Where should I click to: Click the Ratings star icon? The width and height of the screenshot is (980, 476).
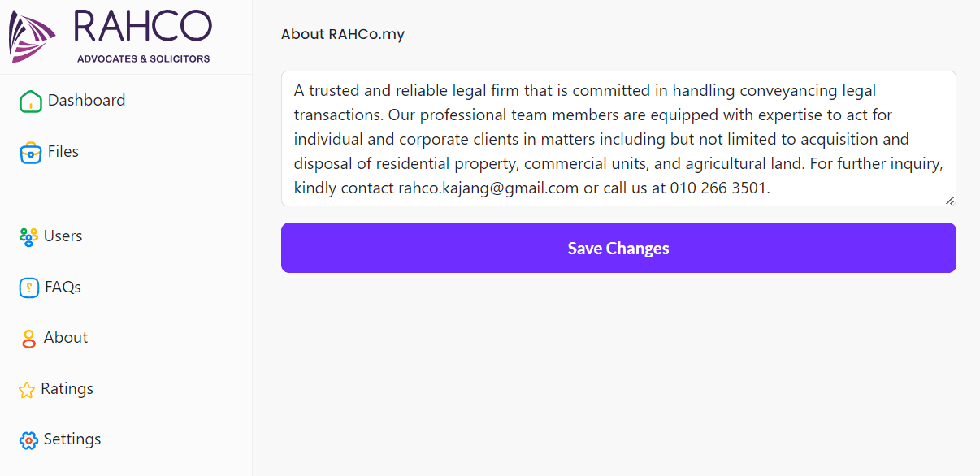coord(29,389)
